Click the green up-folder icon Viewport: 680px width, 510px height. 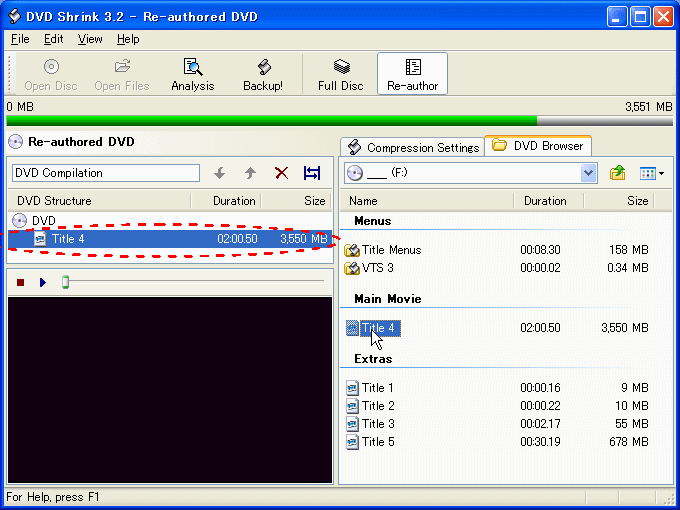tap(618, 173)
